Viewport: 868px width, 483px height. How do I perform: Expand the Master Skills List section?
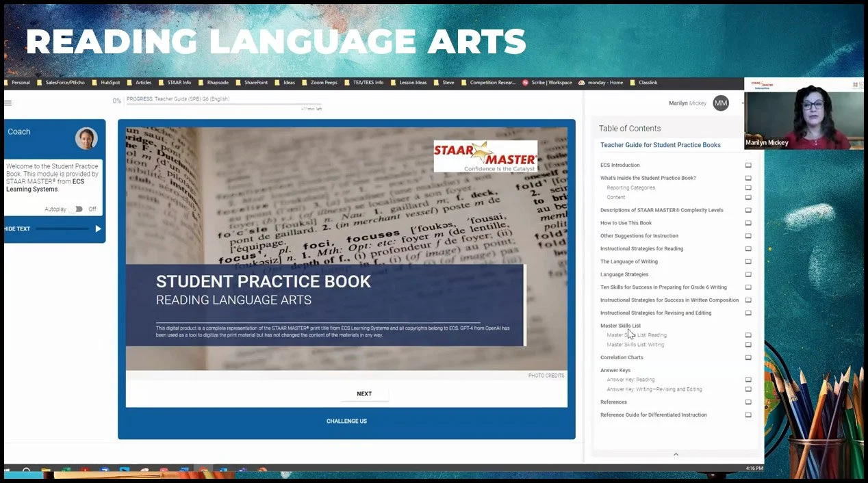(620, 325)
